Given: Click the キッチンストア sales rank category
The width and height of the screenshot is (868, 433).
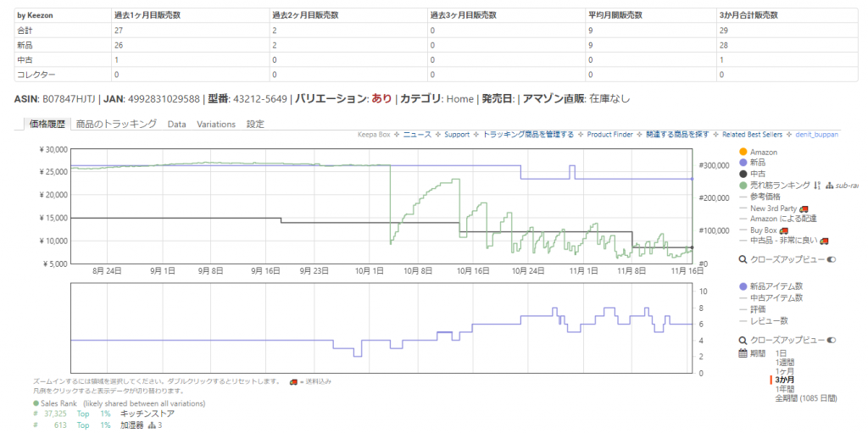Looking at the screenshot, I should (147, 414).
